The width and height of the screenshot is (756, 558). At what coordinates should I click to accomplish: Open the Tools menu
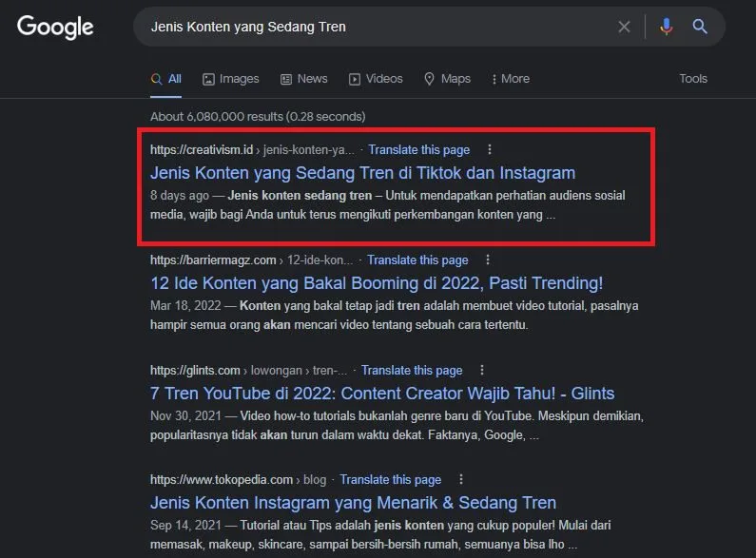pos(693,79)
